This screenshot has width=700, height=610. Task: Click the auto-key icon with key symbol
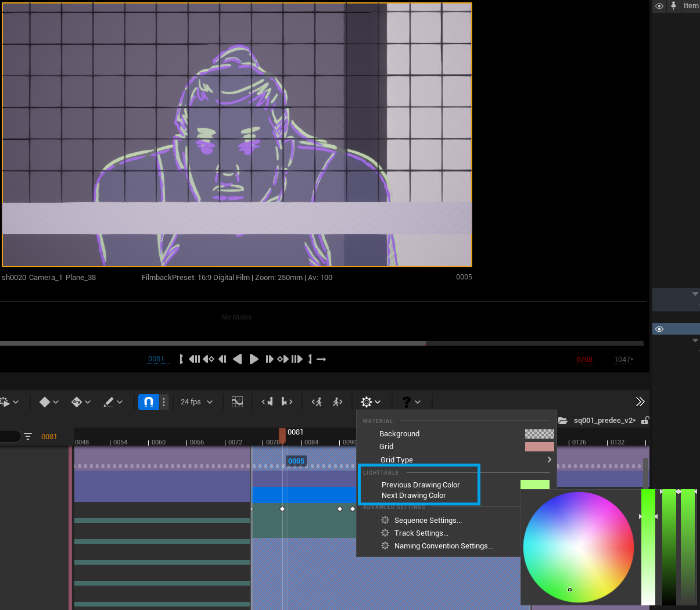pyautogui.click(x=77, y=401)
